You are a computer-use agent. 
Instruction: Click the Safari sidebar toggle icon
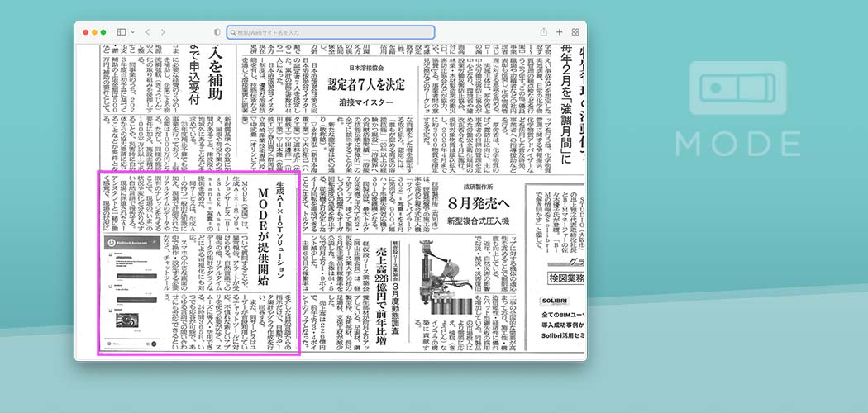click(x=121, y=32)
